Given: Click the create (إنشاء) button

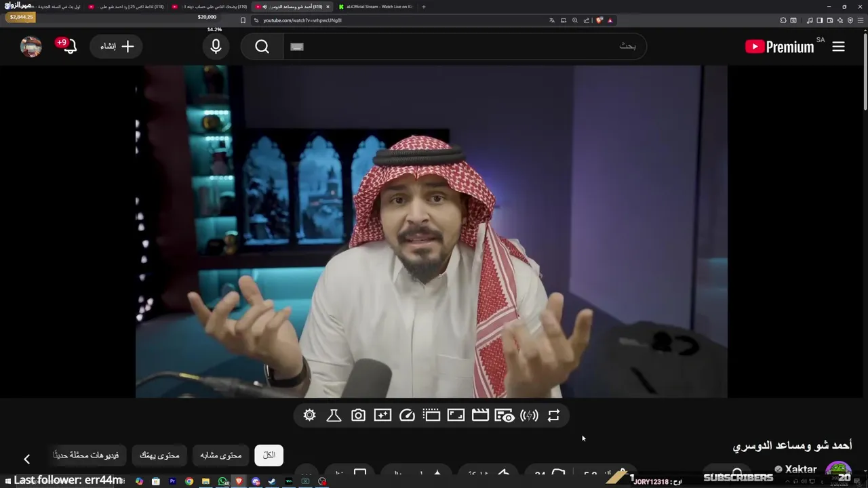Looking at the screenshot, I should [117, 46].
